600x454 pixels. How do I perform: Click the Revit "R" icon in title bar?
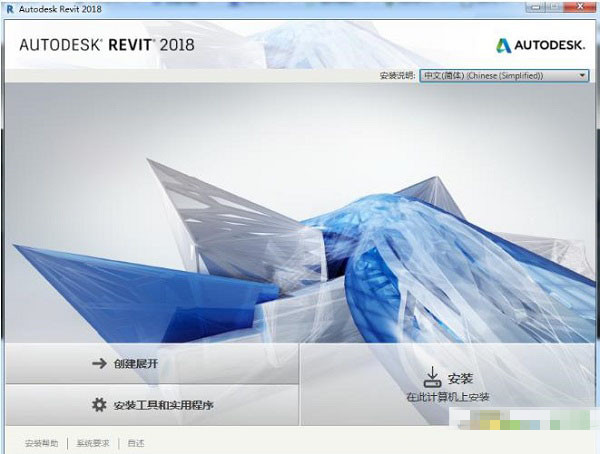tap(9, 8)
